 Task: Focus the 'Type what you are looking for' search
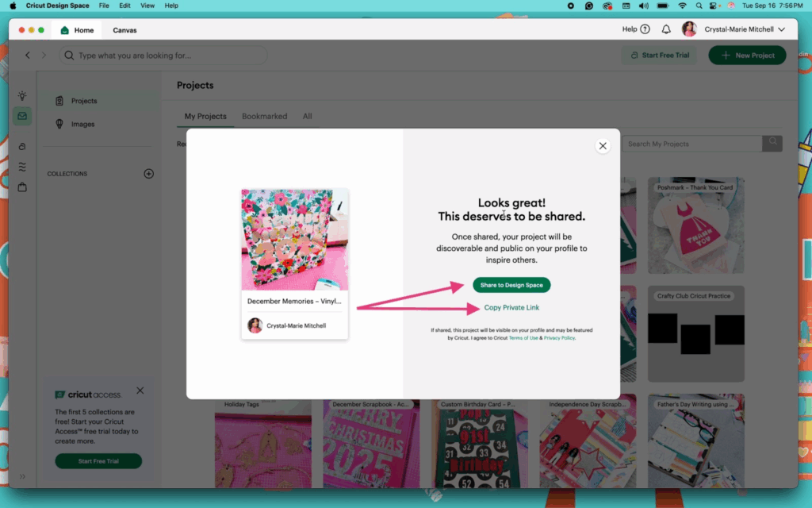coord(163,55)
